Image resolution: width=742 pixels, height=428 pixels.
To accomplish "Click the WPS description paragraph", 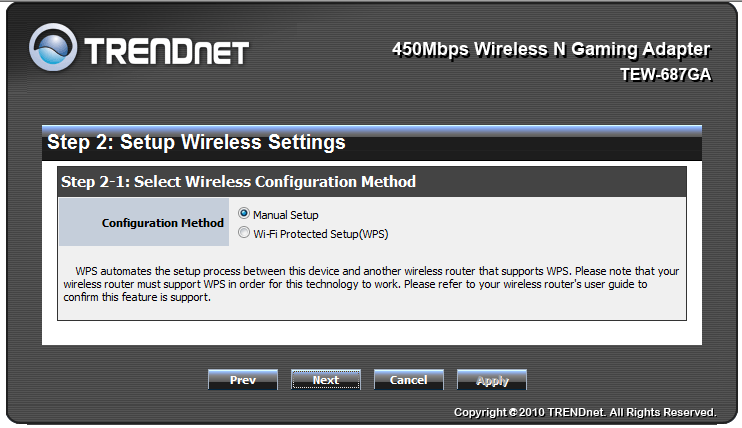I will [x=371, y=284].
